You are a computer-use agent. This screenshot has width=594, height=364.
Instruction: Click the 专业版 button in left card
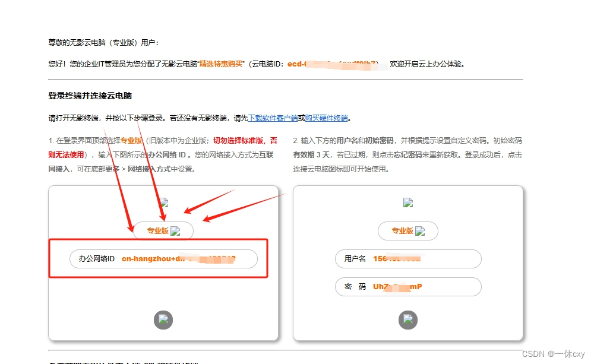163,230
